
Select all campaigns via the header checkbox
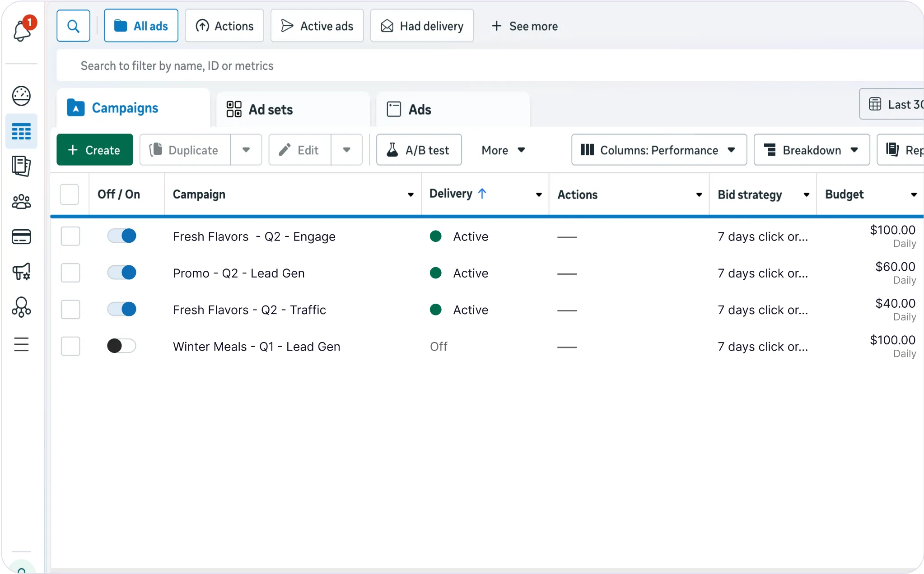click(70, 194)
